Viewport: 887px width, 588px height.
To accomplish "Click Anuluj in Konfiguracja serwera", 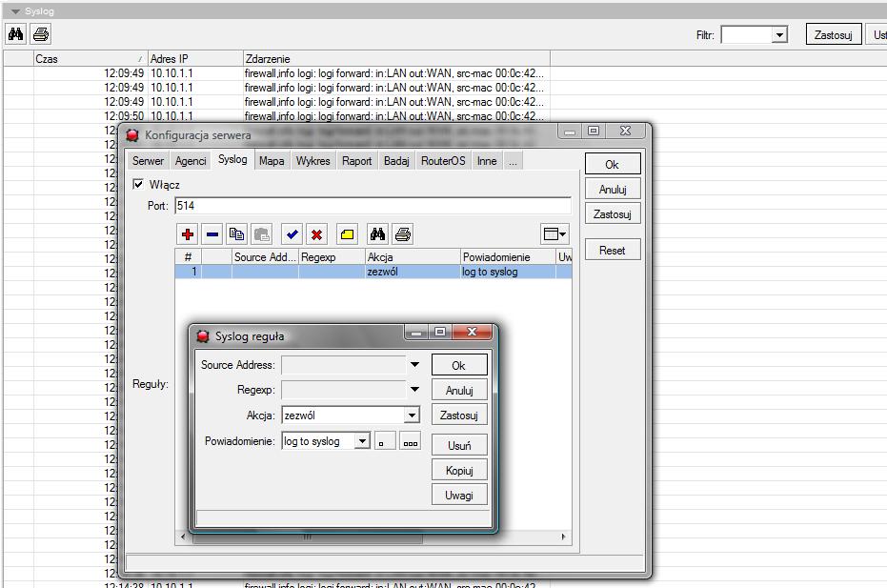I will 613,189.
